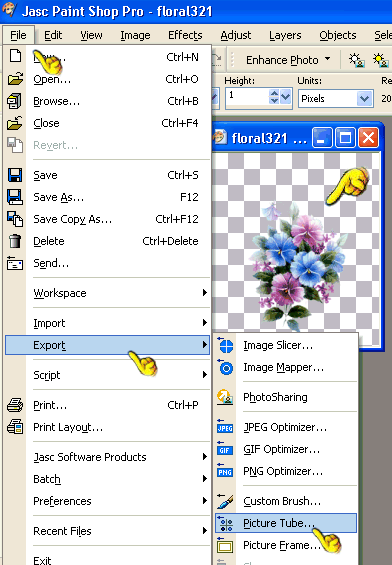Choose PNG Optimizer... in Export submenu
392x565 pixels.
click(x=286, y=471)
